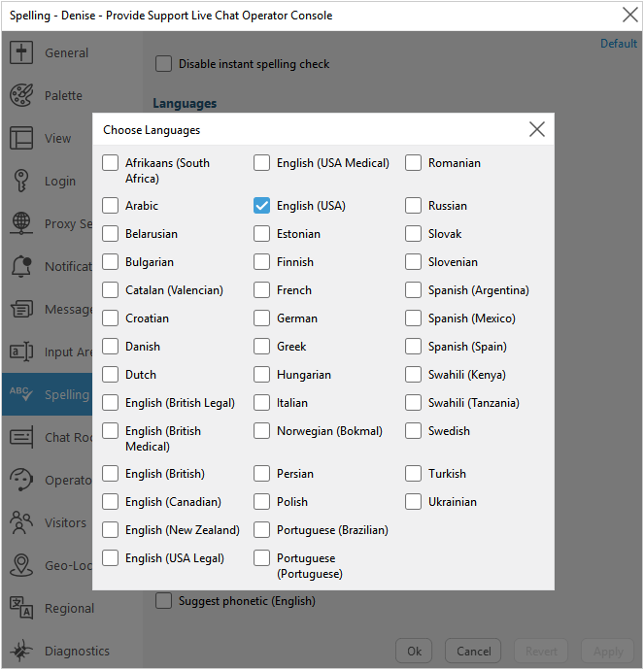This screenshot has height=670, width=644.
Task: Click the Palette paint icon
Action: [21, 95]
